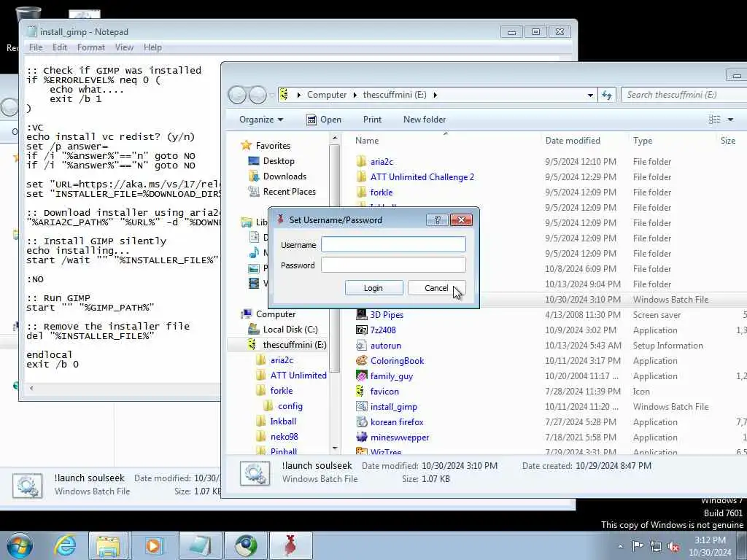Click the help question mark in login dialog
Viewport: 747px width, 560px height.
pos(437,219)
